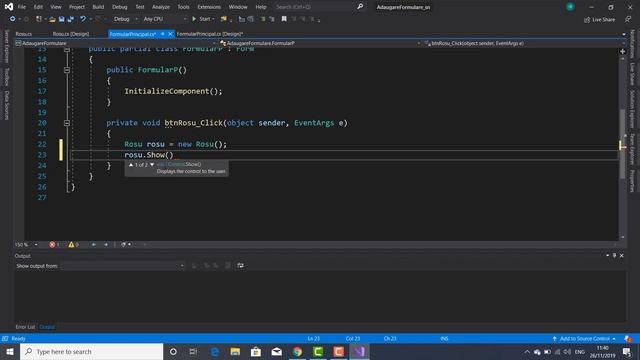Open the AdaugareFormulare.FormularP class dropdown
Viewport: 640px width, 360px height.
[x=320, y=43]
